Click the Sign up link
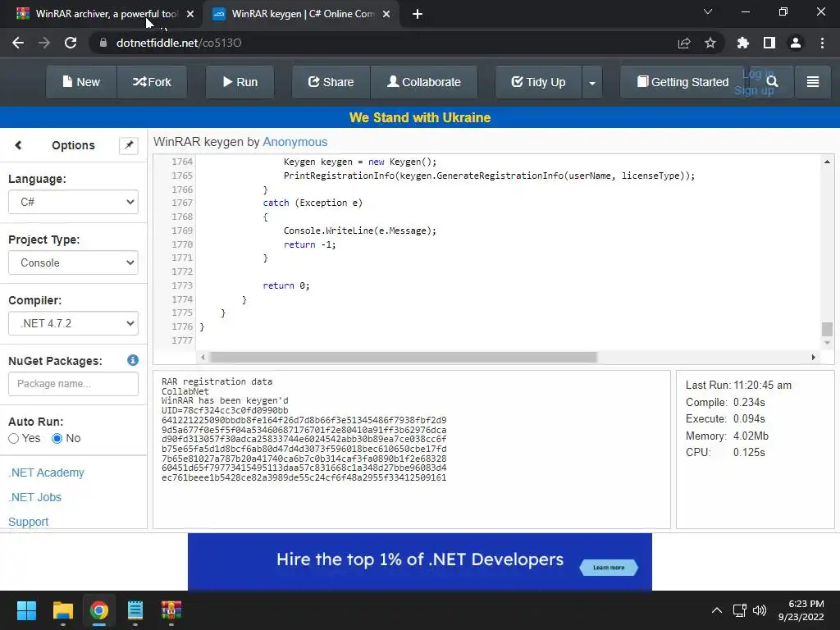Viewport: 840px width, 630px height. click(x=755, y=90)
